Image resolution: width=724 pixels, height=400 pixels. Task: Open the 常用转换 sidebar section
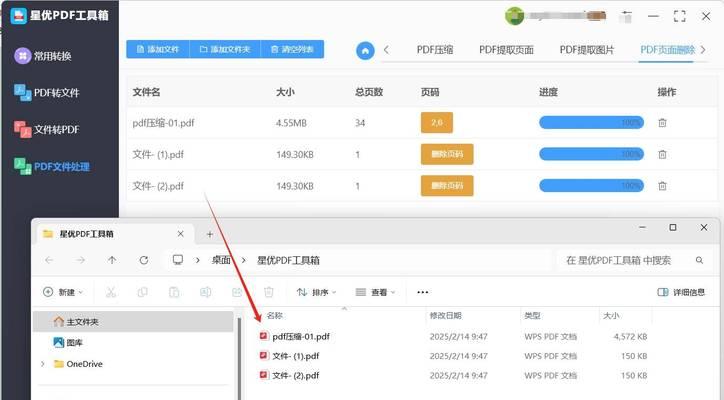click(x=43, y=56)
